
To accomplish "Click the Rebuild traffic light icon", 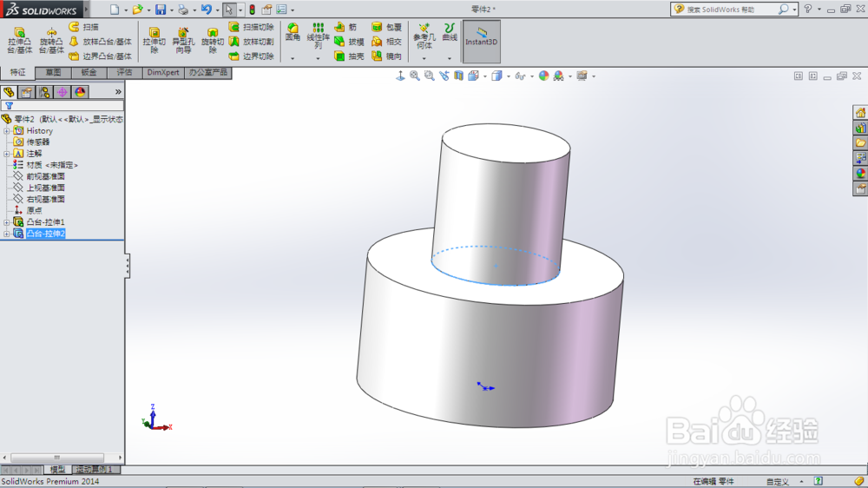I will pos(253,10).
